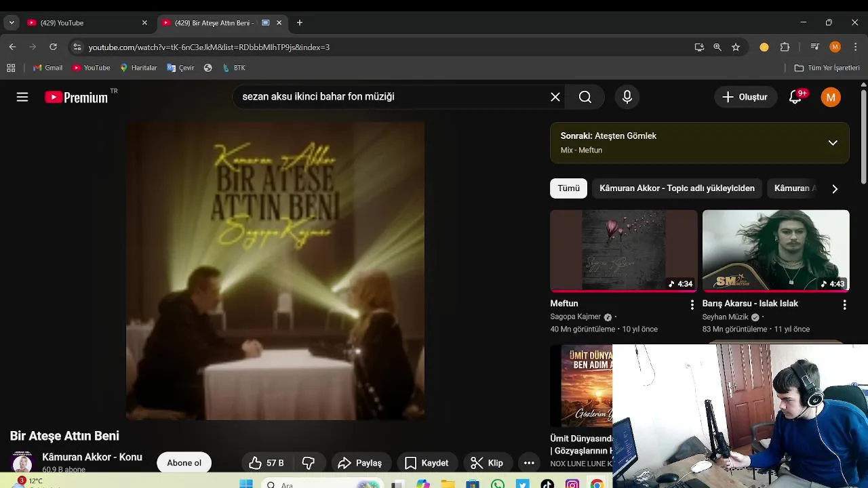
Task: Subscribe using Abone ol button
Action: pos(184,463)
